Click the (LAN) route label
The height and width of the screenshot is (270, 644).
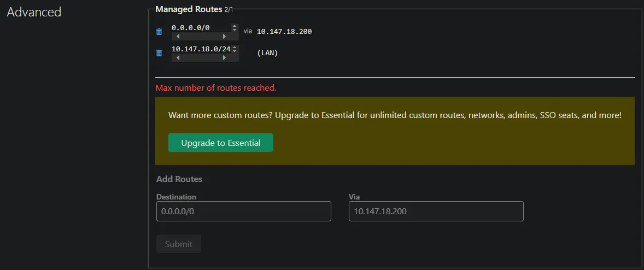tap(267, 53)
